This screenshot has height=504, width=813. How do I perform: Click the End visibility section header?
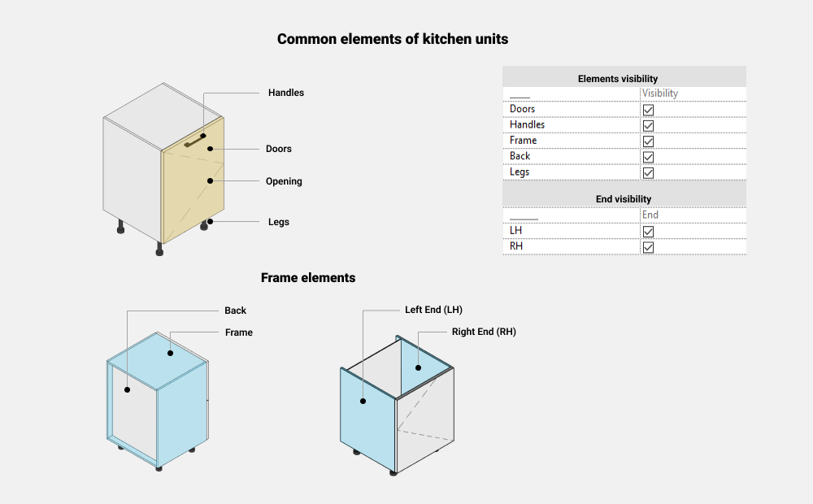(624, 198)
